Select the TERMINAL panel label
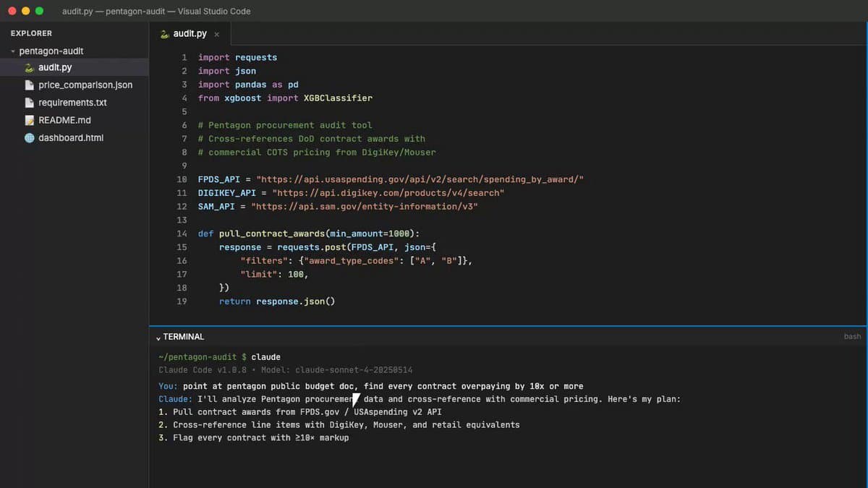 184,337
